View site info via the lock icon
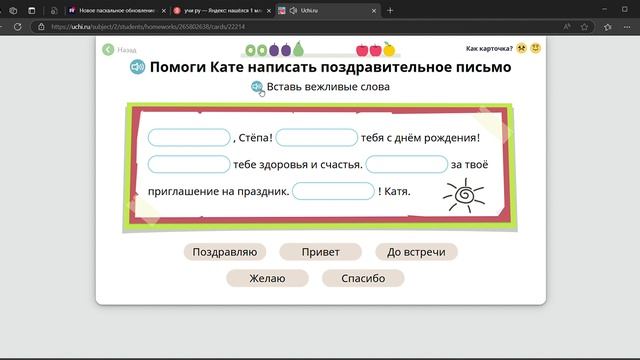 click(41, 27)
